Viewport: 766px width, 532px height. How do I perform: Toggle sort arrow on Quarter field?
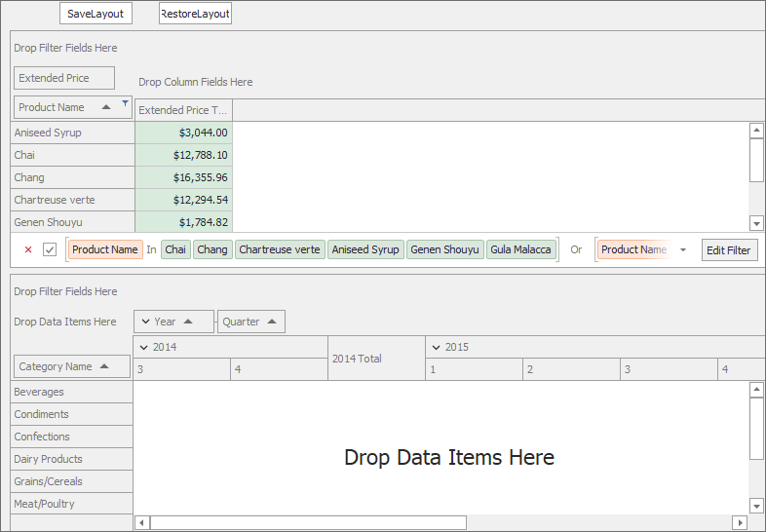coord(272,322)
